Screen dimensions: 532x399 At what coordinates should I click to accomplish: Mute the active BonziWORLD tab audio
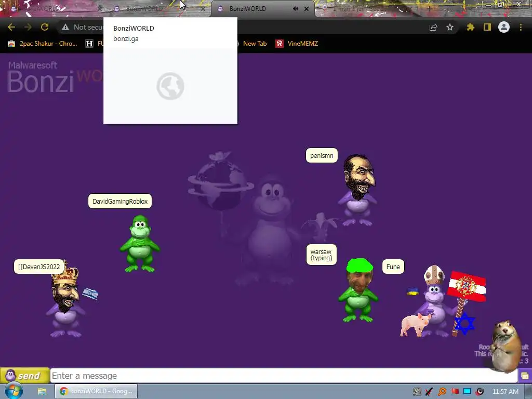tap(295, 9)
